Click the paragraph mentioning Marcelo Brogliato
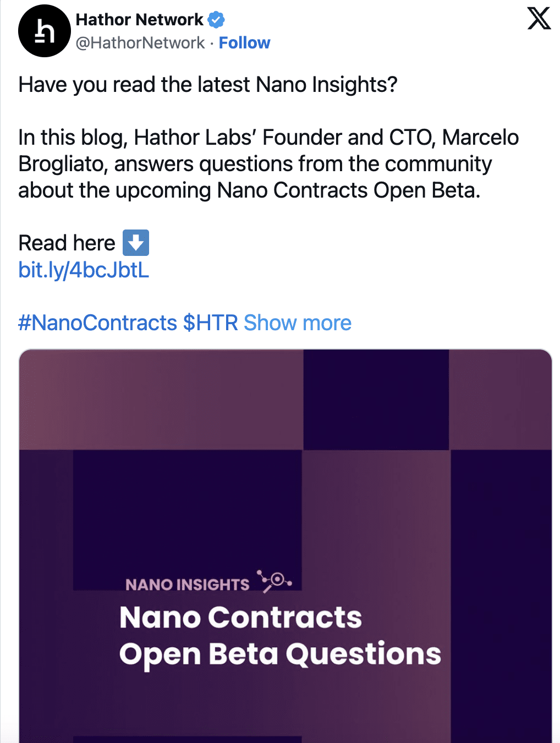The width and height of the screenshot is (560, 743). tap(268, 164)
